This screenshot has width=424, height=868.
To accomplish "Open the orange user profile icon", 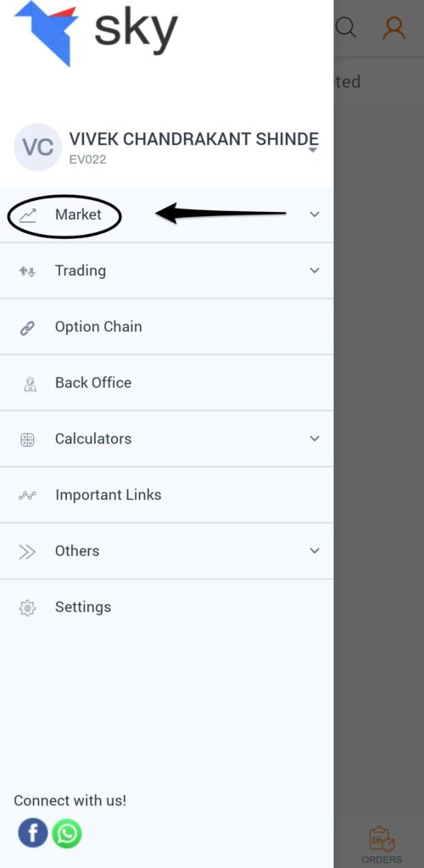I will click(394, 27).
